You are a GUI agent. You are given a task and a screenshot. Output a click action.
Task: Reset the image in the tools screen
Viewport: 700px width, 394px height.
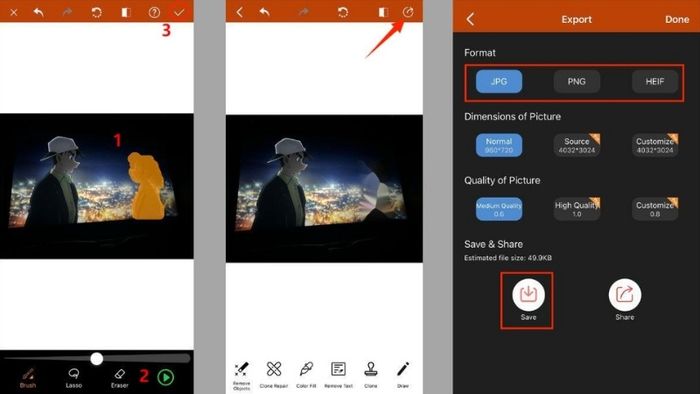[343, 12]
